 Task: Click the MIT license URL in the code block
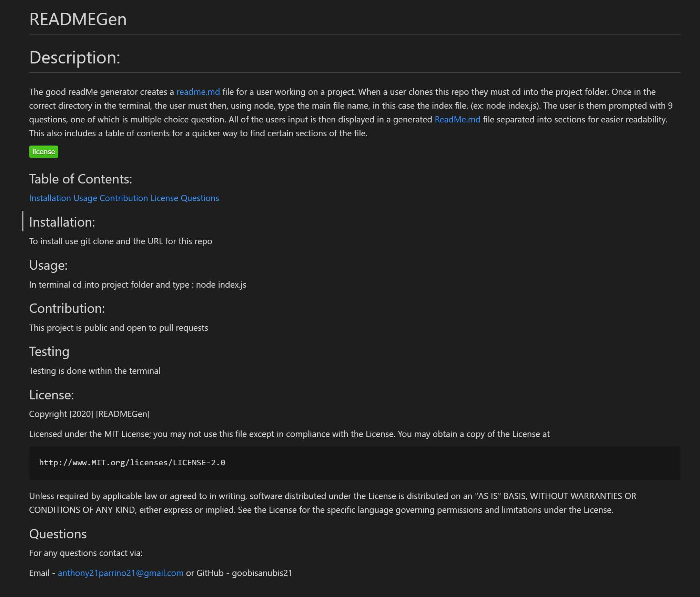click(132, 463)
